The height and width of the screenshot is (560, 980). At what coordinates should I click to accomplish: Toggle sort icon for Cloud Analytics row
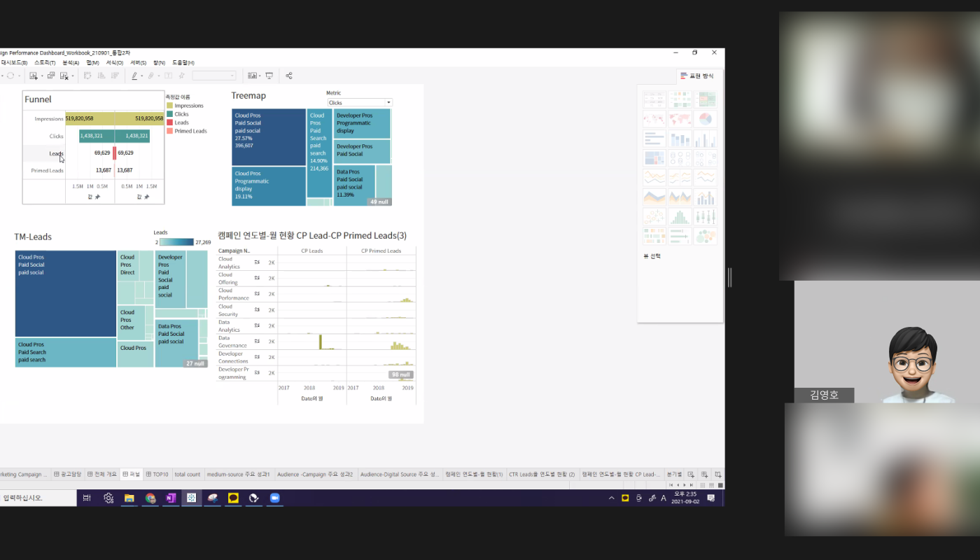[x=257, y=262]
